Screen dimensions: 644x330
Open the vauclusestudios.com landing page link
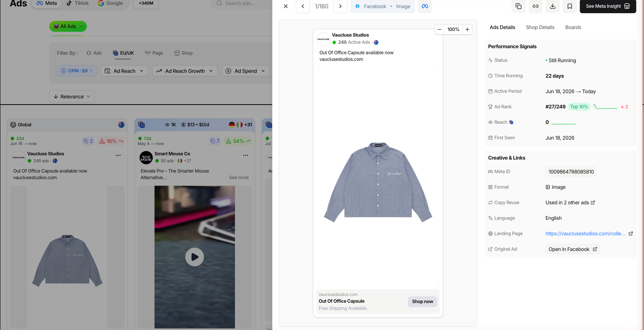[x=585, y=234]
